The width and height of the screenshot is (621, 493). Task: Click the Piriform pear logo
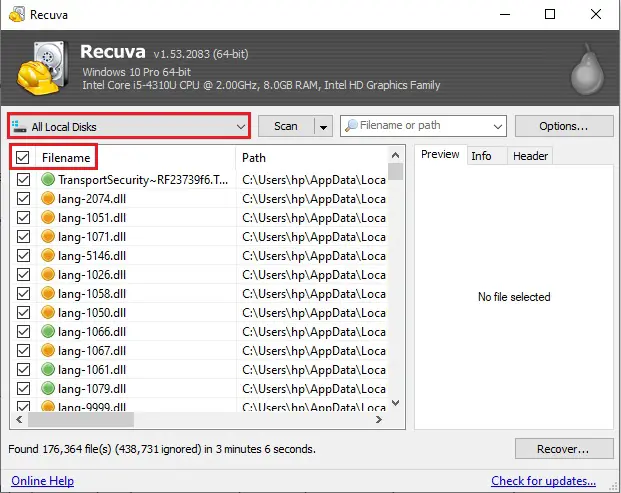tap(587, 69)
